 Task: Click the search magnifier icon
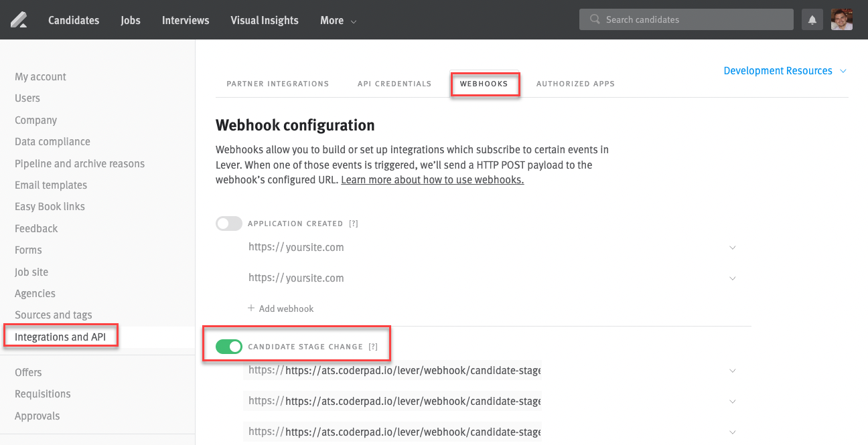click(x=595, y=20)
